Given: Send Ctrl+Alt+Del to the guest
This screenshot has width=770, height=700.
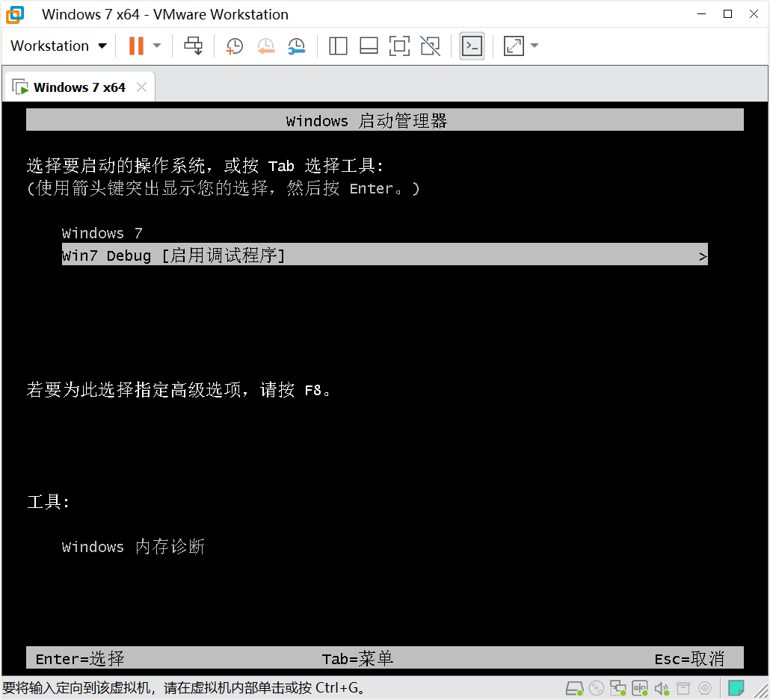Looking at the screenshot, I should [x=193, y=46].
